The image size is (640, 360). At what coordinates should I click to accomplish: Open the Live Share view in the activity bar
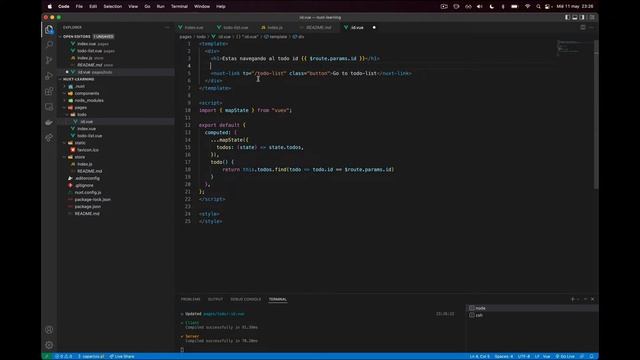[x=49, y=138]
